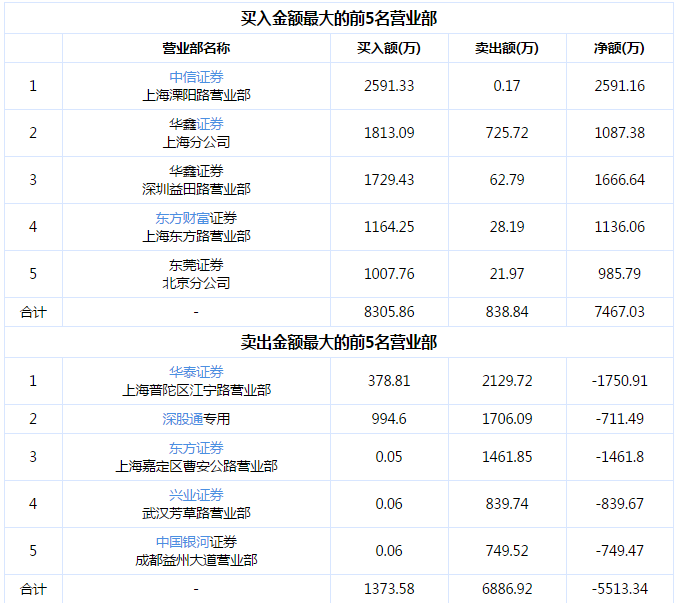Click the 买入额(万) column header
The width and height of the screenshot is (677, 603).
pos(389,48)
